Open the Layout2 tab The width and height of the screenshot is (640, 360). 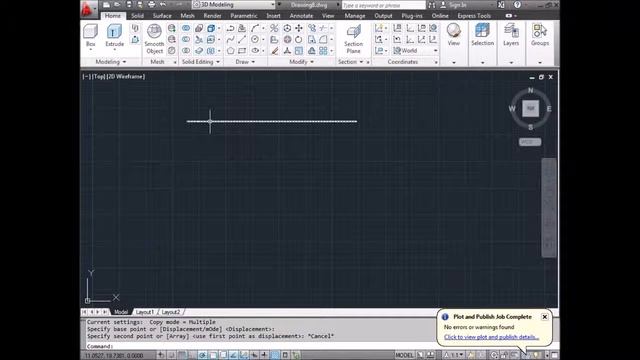tap(171, 312)
